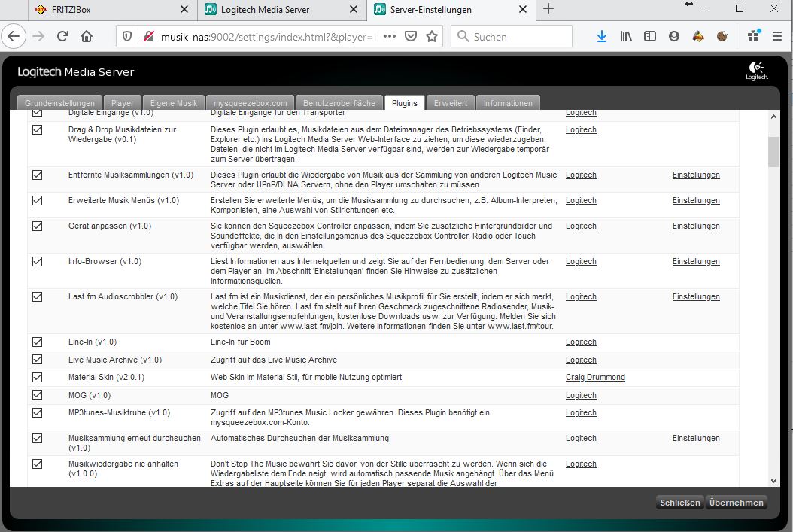Go back to the previous page

click(x=14, y=36)
